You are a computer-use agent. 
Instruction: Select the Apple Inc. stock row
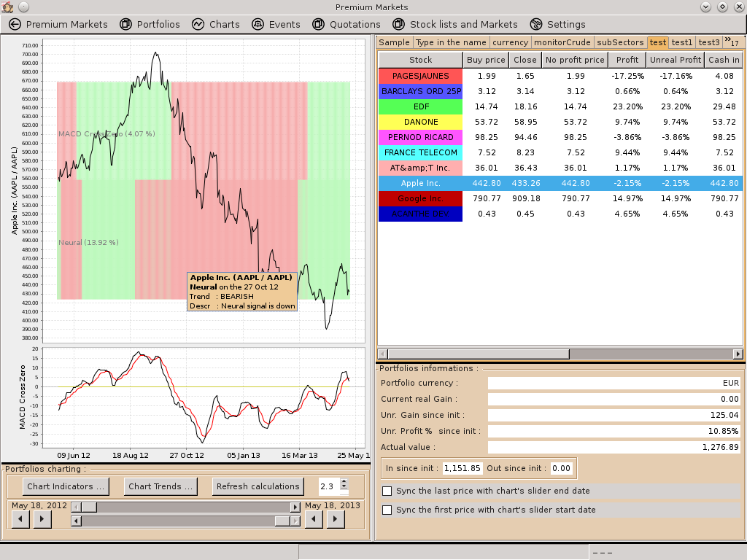coord(560,183)
